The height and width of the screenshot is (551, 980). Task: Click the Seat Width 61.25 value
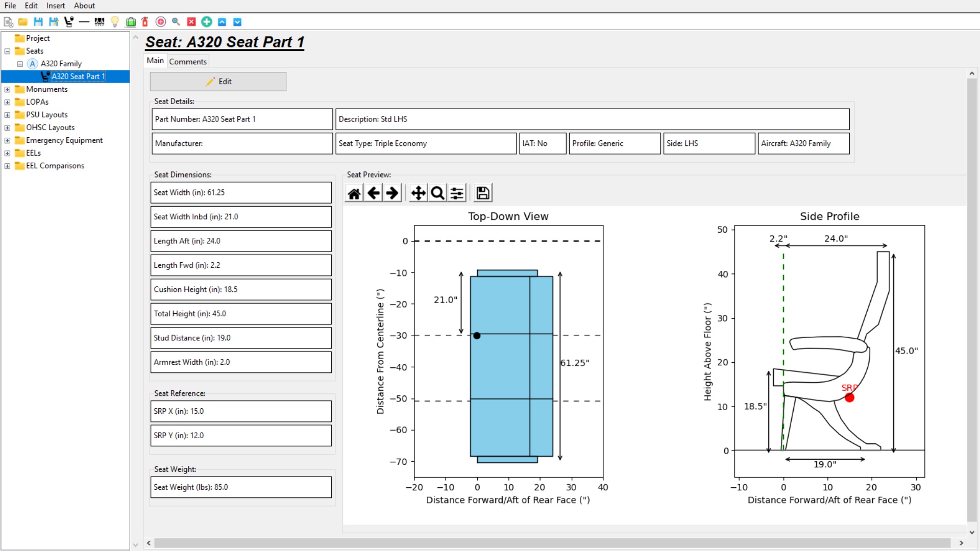coord(241,193)
